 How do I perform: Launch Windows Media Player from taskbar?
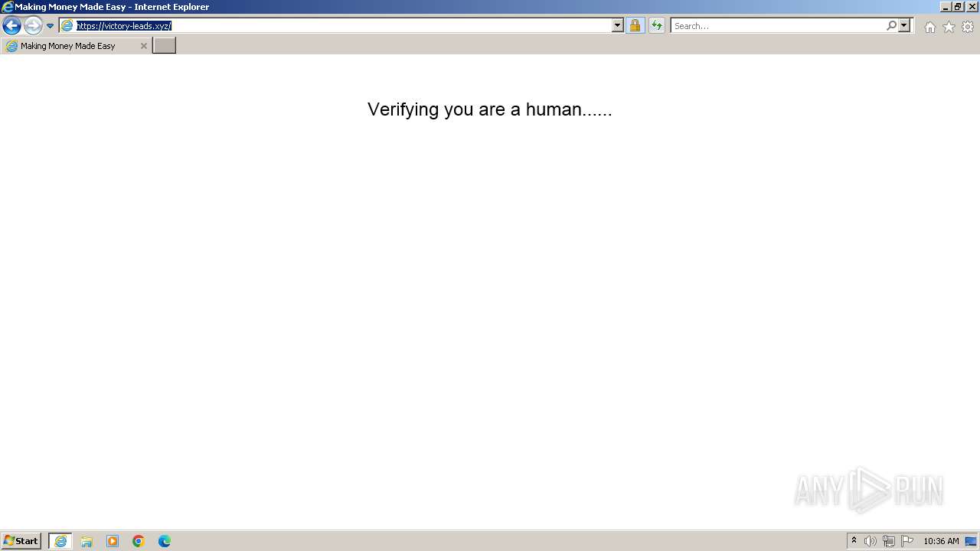113,541
